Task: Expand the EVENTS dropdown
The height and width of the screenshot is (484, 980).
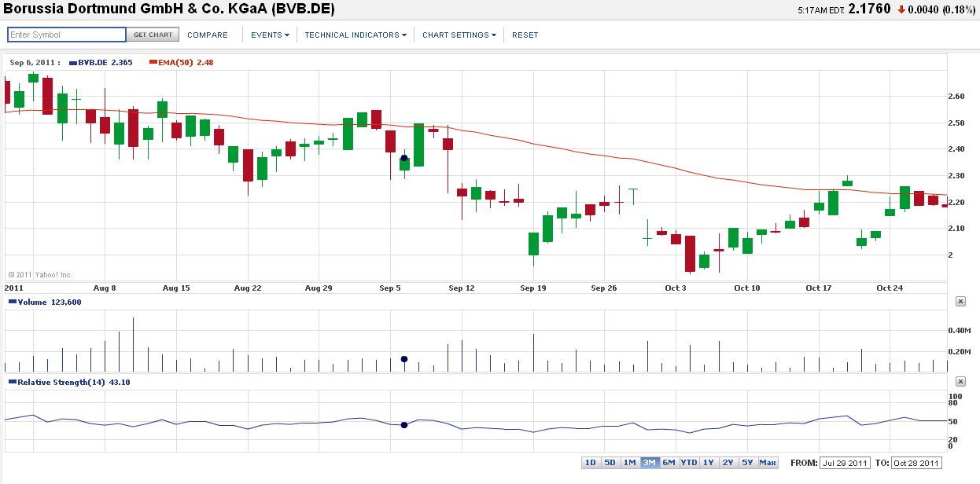Action: (270, 35)
